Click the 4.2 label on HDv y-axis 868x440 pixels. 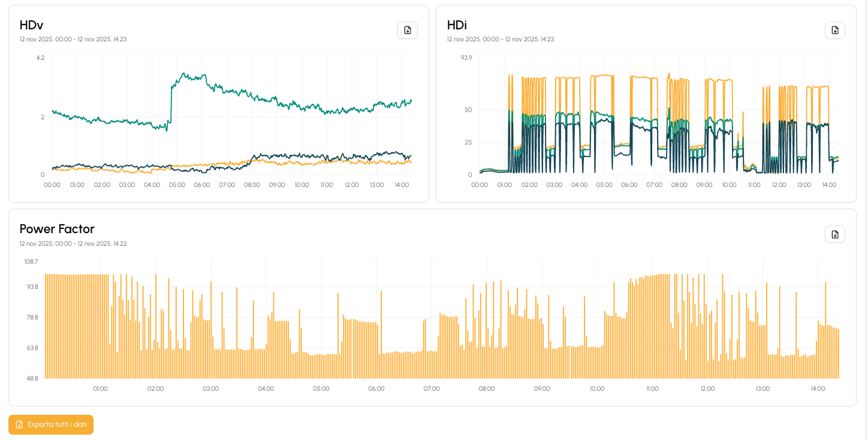40,58
